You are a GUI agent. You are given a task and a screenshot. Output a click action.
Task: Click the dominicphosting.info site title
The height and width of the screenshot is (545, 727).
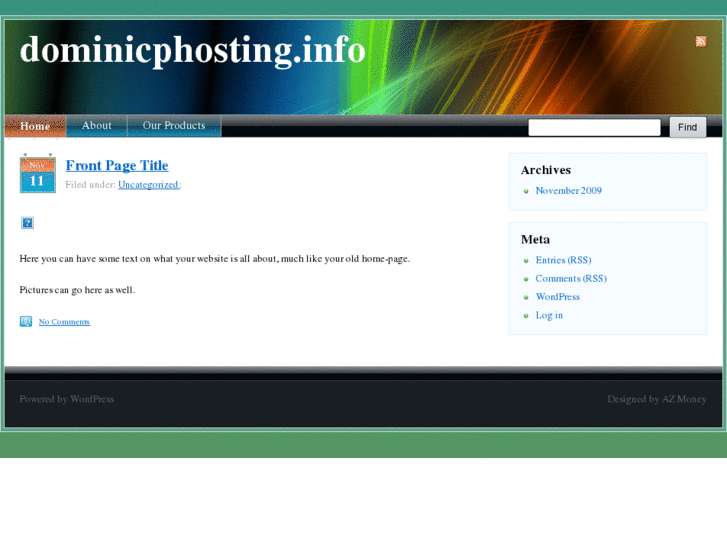[x=193, y=50]
